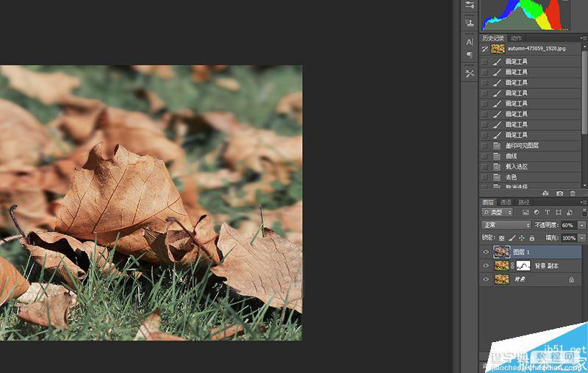Image resolution: width=588 pixels, height=373 pixels.
Task: Hide the 图层 1 layer
Action: 486,252
